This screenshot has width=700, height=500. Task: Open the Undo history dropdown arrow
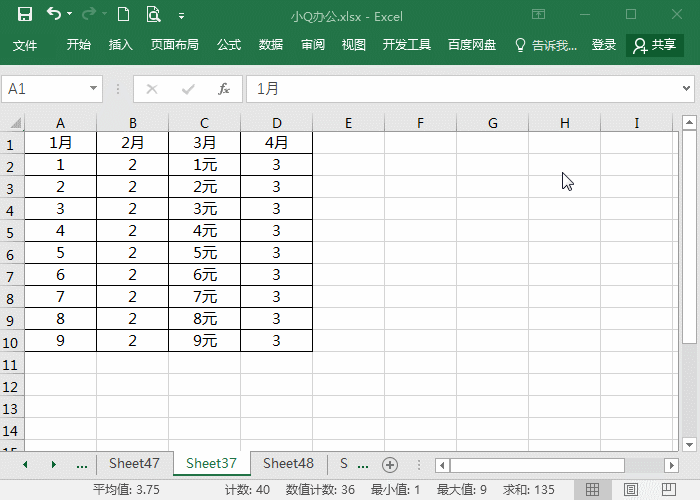coord(70,14)
